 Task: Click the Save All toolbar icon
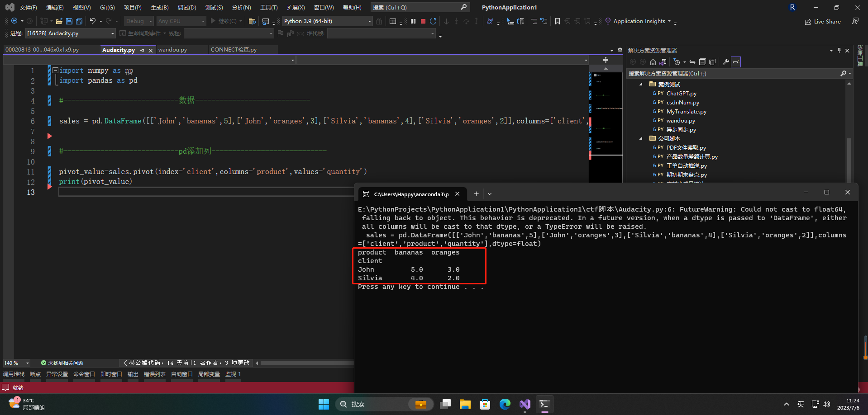click(x=79, y=21)
